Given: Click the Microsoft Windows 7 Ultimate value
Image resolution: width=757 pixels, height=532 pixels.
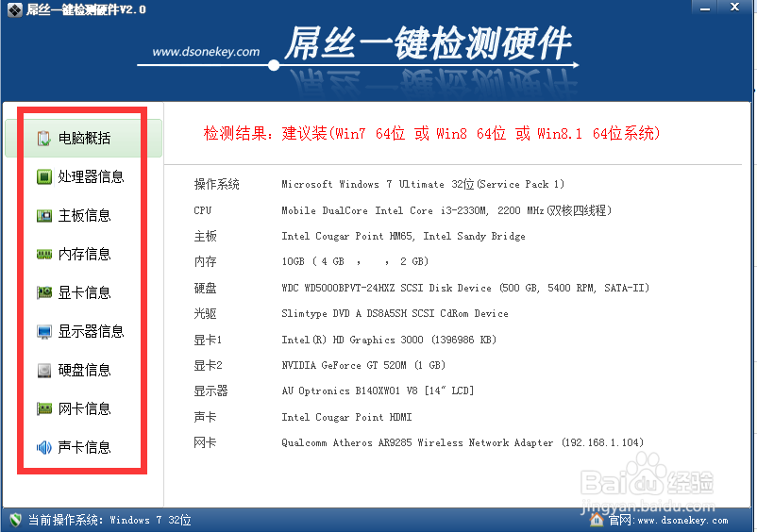Looking at the screenshot, I should (423, 184).
